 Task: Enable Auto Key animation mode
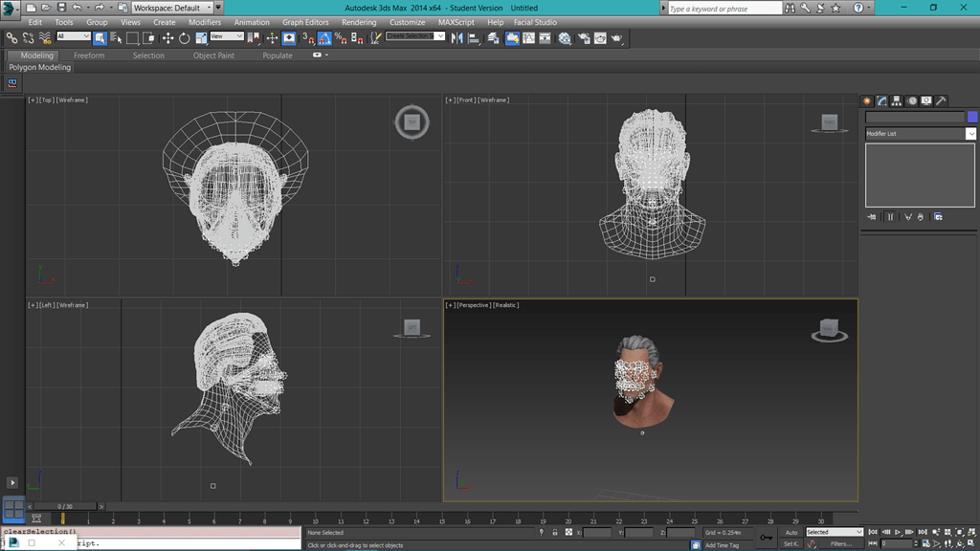pyautogui.click(x=791, y=532)
